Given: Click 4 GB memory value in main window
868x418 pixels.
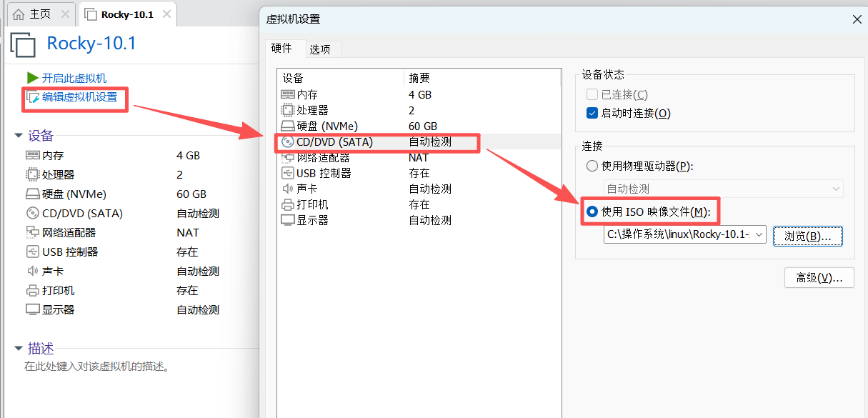Looking at the screenshot, I should coord(188,155).
